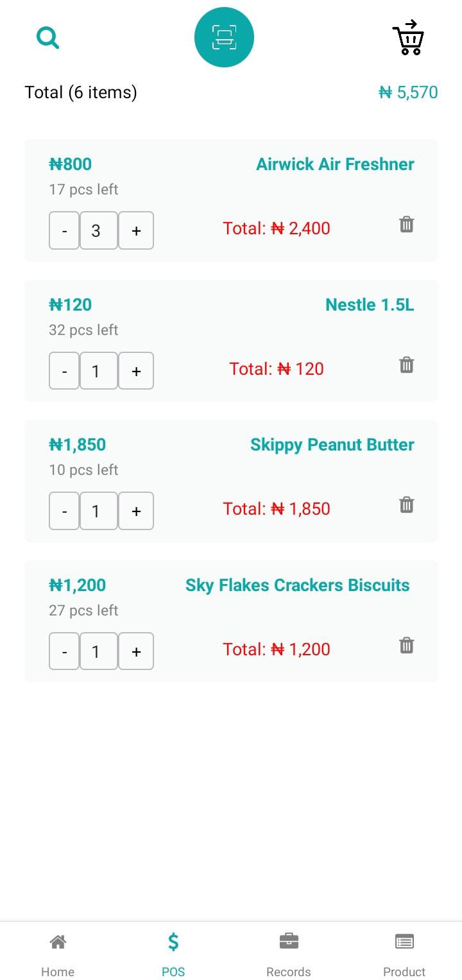Go to the Home tab
Screen dimensions: 462x980
point(58,954)
